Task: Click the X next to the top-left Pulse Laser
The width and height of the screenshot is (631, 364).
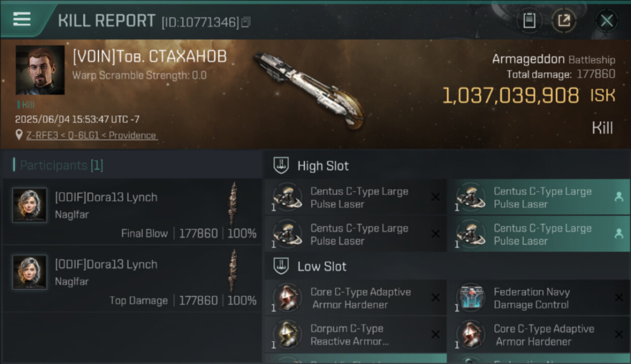Action: [435, 197]
